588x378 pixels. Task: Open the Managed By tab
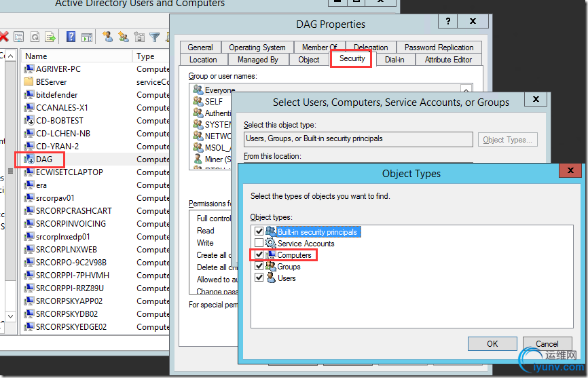[258, 60]
